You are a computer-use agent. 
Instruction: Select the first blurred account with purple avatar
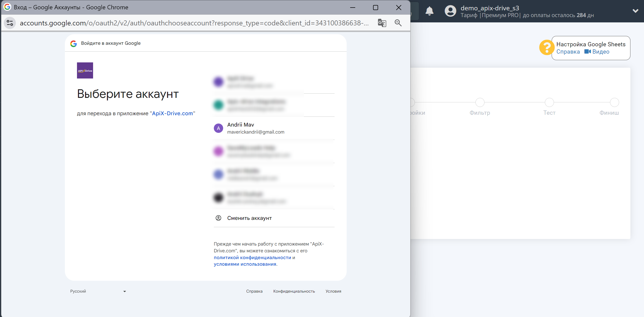274,82
